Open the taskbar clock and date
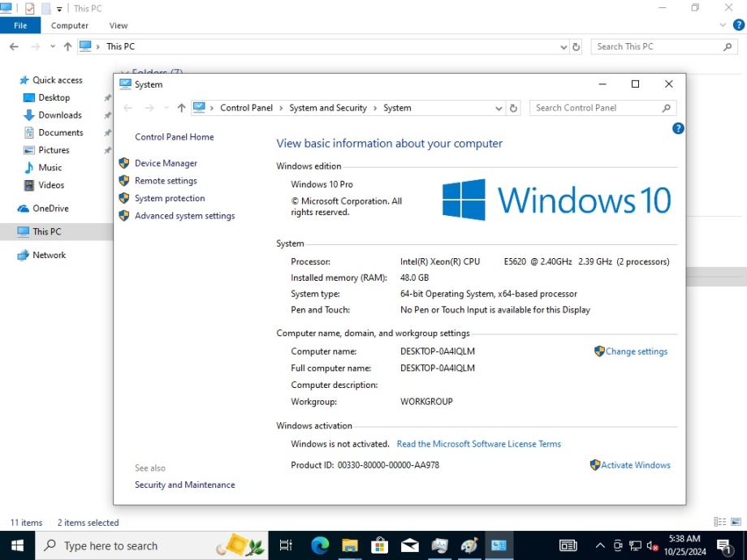Viewport: 747px width, 560px height. click(x=685, y=545)
